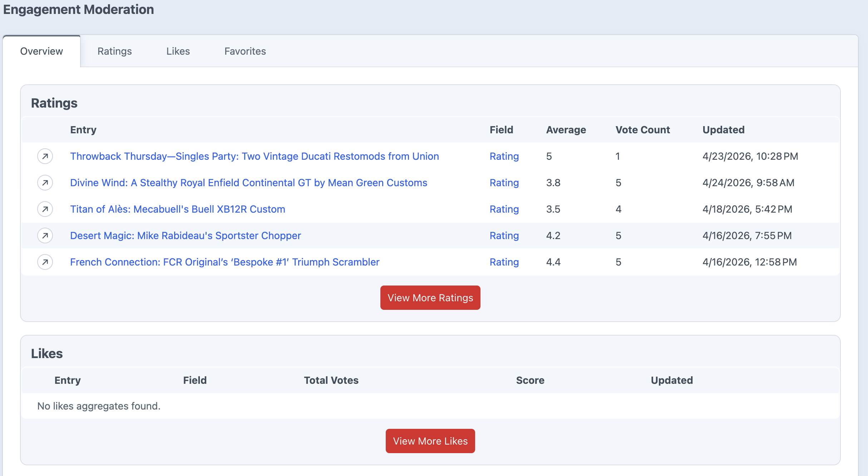This screenshot has width=868, height=476.
Task: Open Throwback Thursday Singles Party entry link
Action: [x=255, y=156]
